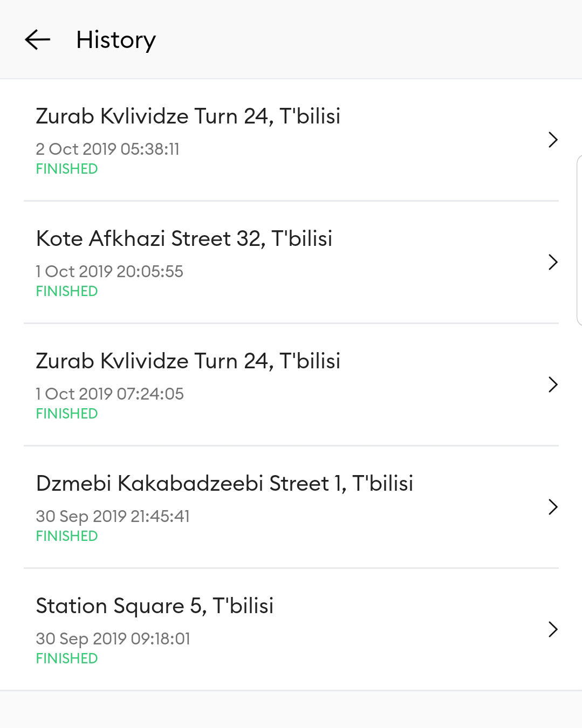Tap the 2 Oct 2019 05:38:11 timestamp
The width and height of the screenshot is (582, 728).
(x=108, y=149)
